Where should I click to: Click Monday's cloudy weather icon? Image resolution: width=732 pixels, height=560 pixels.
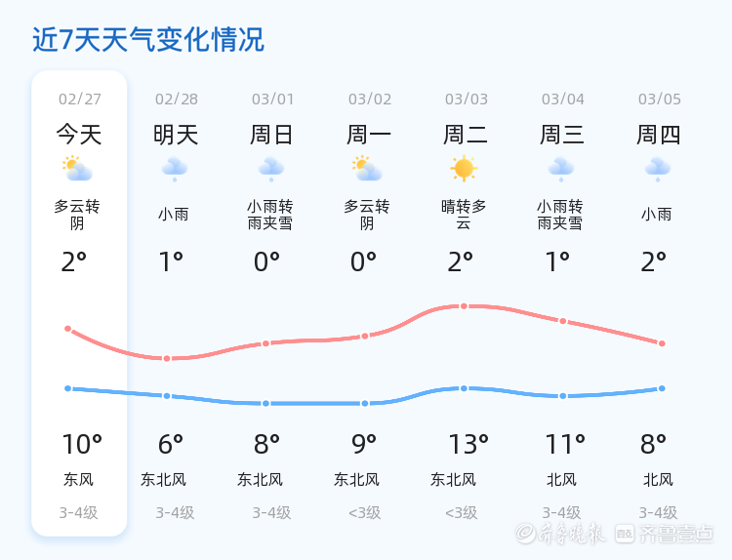(368, 169)
